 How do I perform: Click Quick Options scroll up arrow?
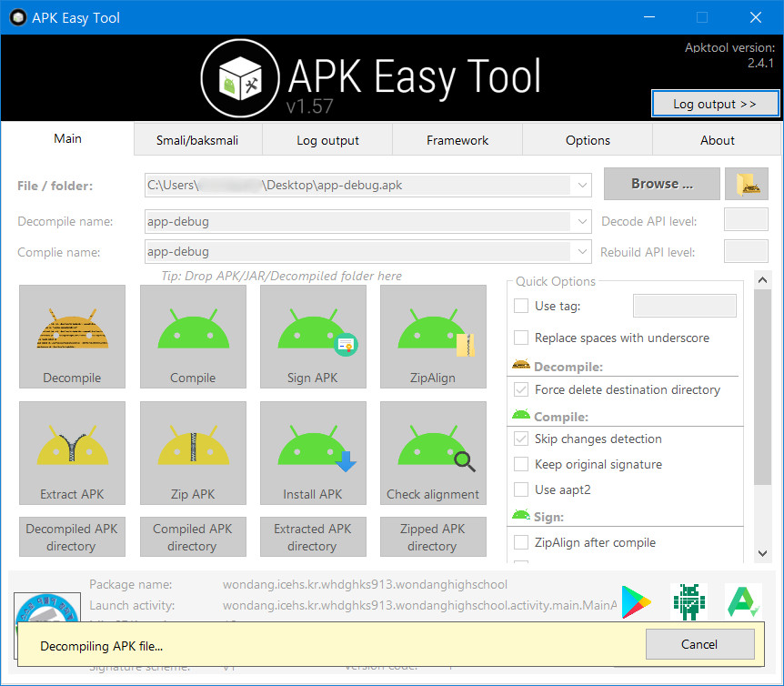pyautogui.click(x=762, y=280)
